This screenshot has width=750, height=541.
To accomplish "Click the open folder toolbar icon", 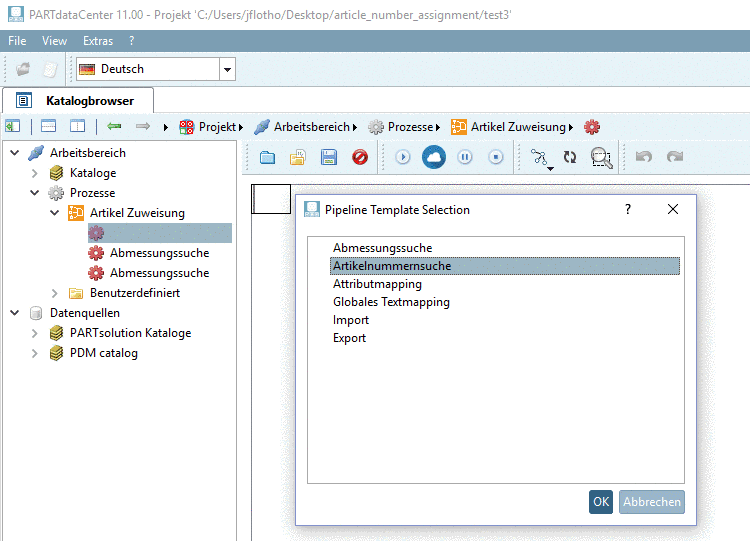I will (267, 157).
